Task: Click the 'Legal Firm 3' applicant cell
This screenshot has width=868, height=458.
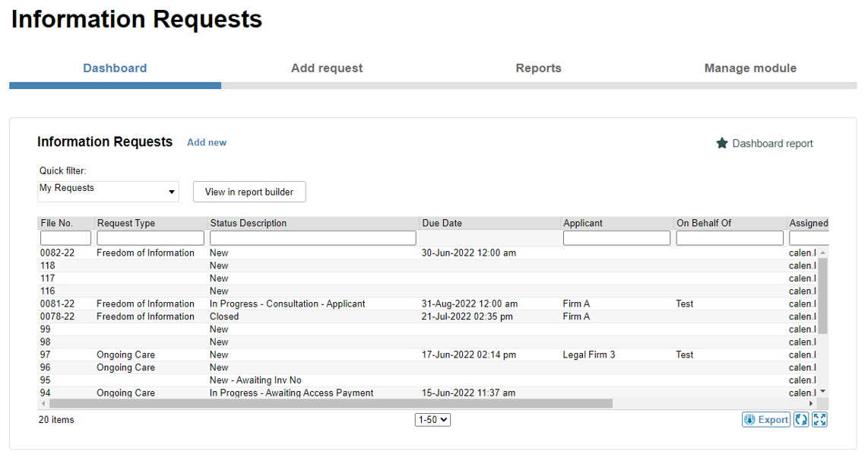Action: click(x=589, y=355)
